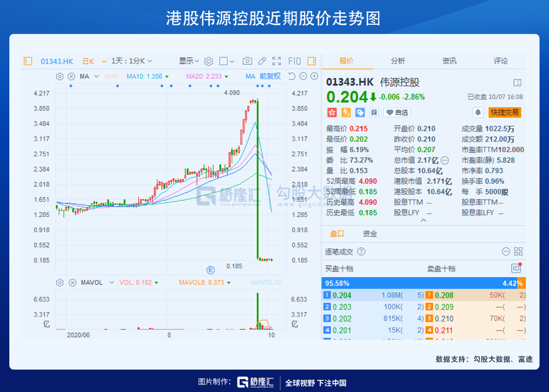This screenshot has height=392, width=549.
Task: Select the pencil drawing tool
Action: point(262,62)
